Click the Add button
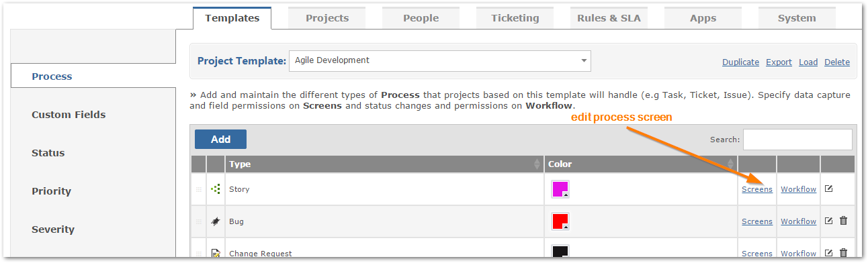 (220, 140)
